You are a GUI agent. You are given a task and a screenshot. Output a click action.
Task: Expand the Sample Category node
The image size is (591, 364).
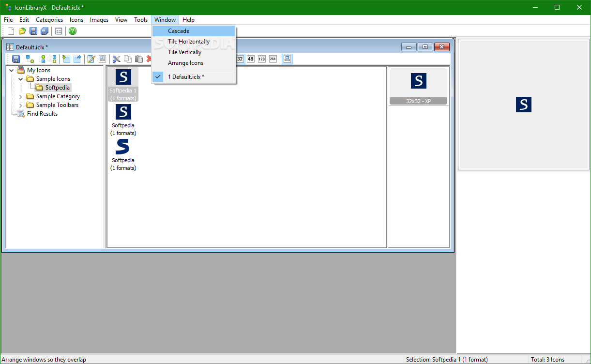coord(21,96)
